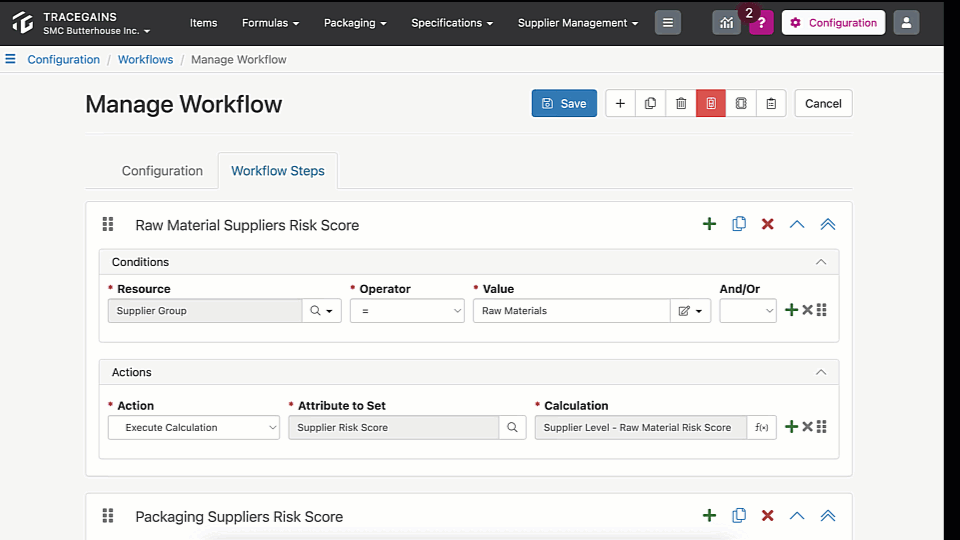Click the header hamburger menu button
The image size is (960, 540).
pos(667,23)
